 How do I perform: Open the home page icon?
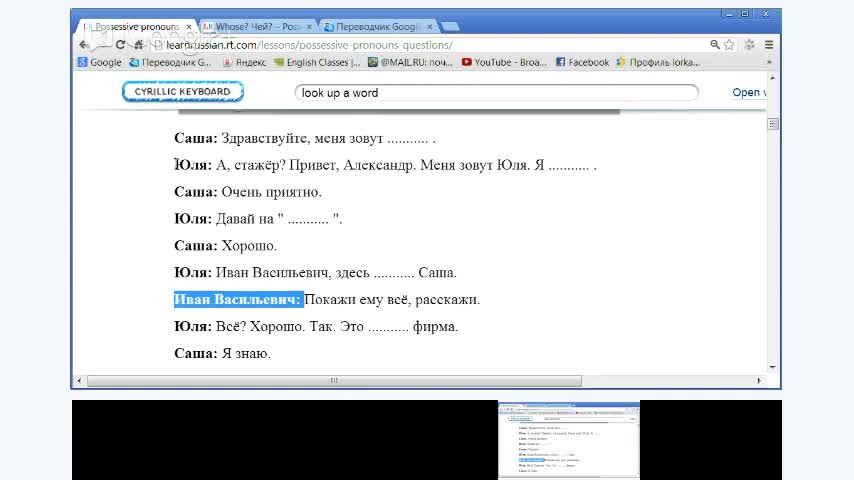pos(139,45)
